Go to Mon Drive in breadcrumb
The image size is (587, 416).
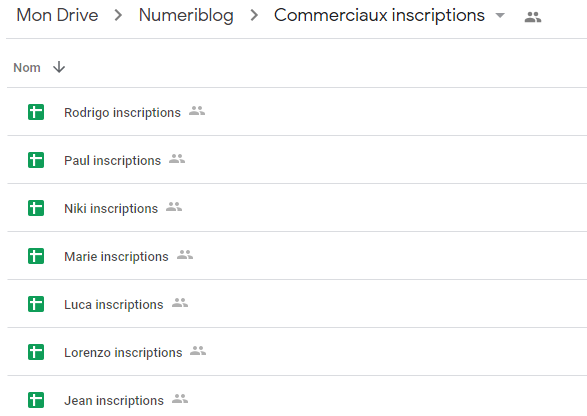[x=57, y=15]
